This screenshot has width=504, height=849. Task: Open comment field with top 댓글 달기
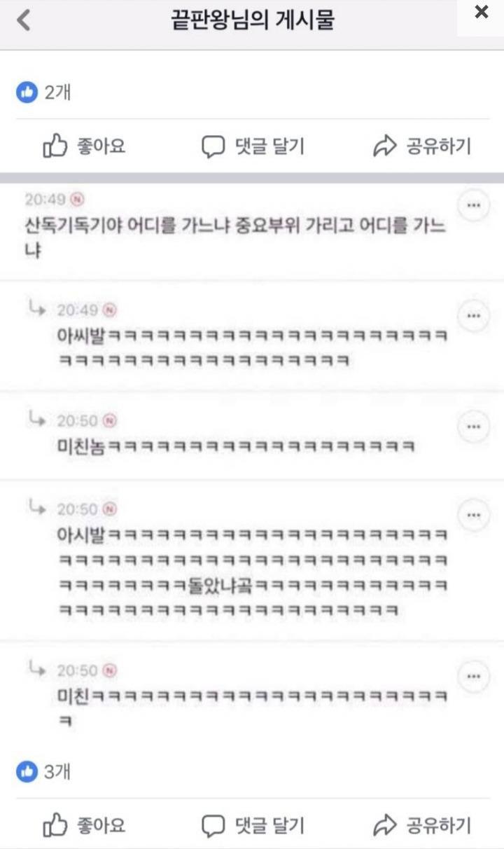pos(253,146)
